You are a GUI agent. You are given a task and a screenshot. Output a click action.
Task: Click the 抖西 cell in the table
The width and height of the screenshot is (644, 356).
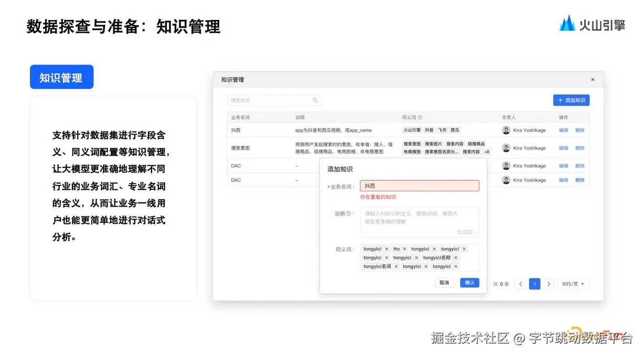pos(236,130)
